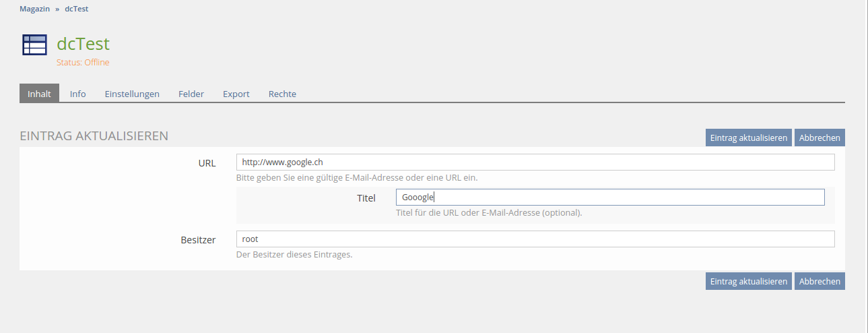
Task: Cancel using the bottom Abbrechen button
Action: pyautogui.click(x=820, y=281)
